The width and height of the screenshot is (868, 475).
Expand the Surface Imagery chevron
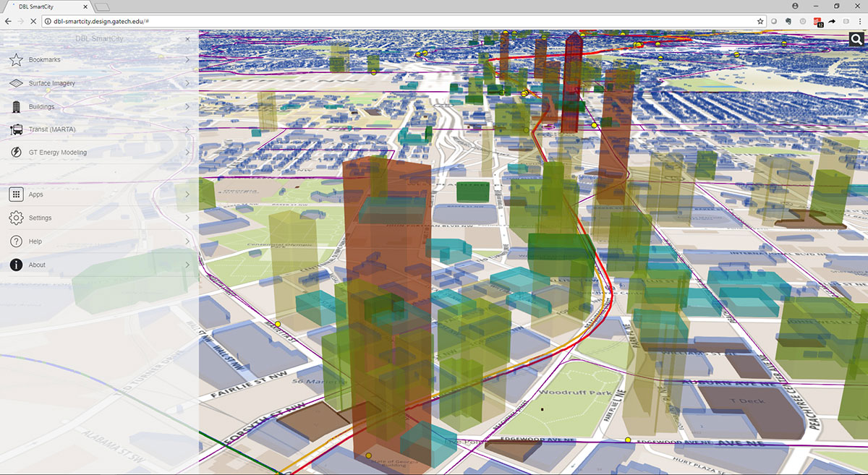[x=187, y=83]
